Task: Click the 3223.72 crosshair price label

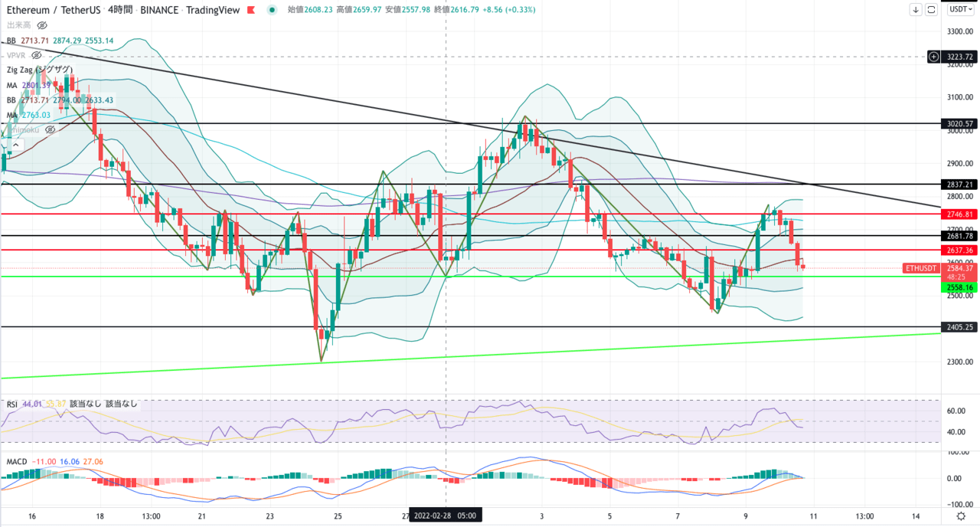Action: click(x=960, y=56)
